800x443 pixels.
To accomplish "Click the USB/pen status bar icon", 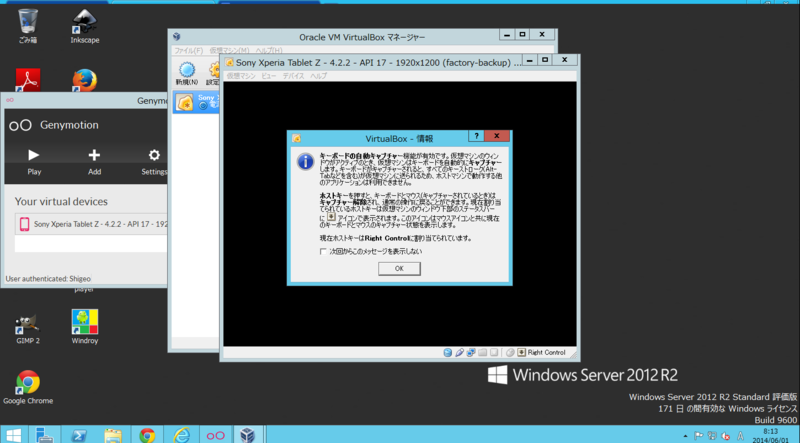I will [x=459, y=353].
